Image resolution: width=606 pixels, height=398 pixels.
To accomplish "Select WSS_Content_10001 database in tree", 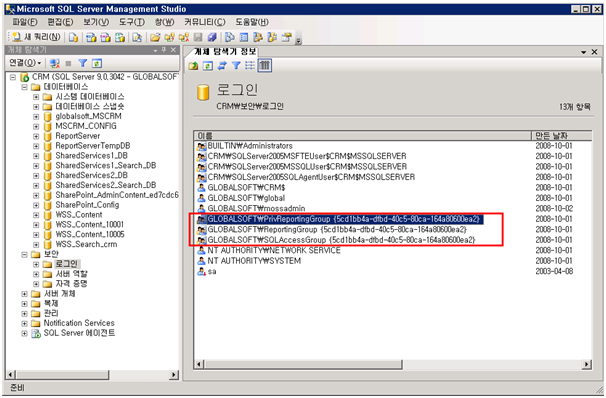I will click(89, 225).
